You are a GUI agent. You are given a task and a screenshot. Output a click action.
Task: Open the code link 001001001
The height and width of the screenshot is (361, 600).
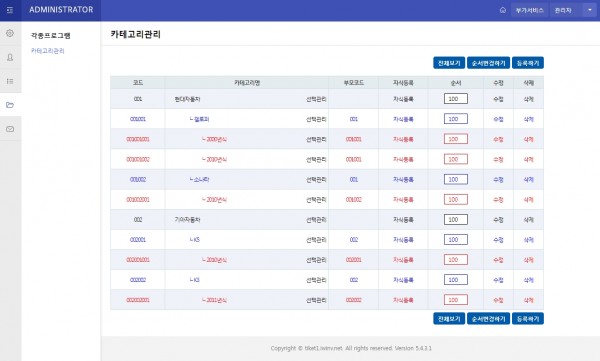click(x=138, y=139)
